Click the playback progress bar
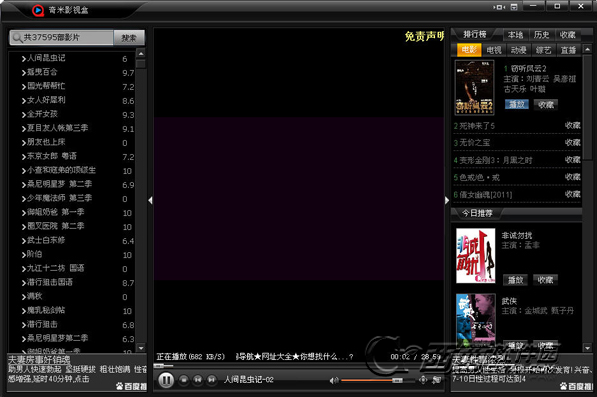The width and height of the screenshot is (597, 397). click(298, 366)
